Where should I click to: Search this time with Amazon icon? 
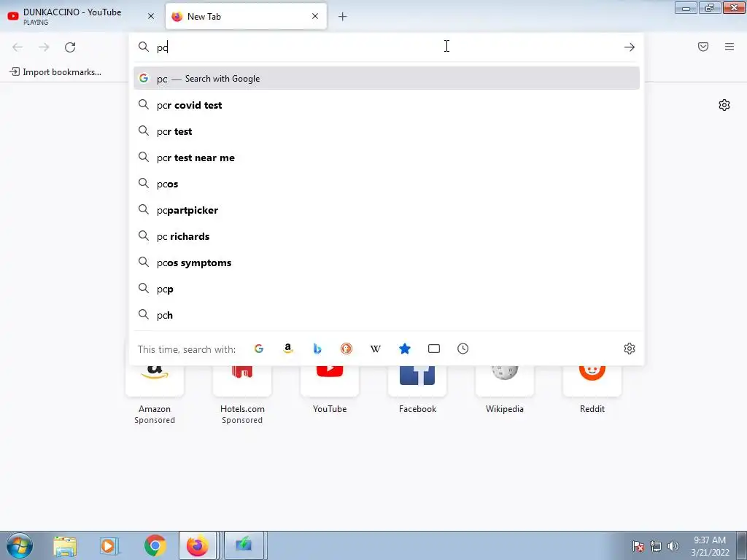point(287,349)
